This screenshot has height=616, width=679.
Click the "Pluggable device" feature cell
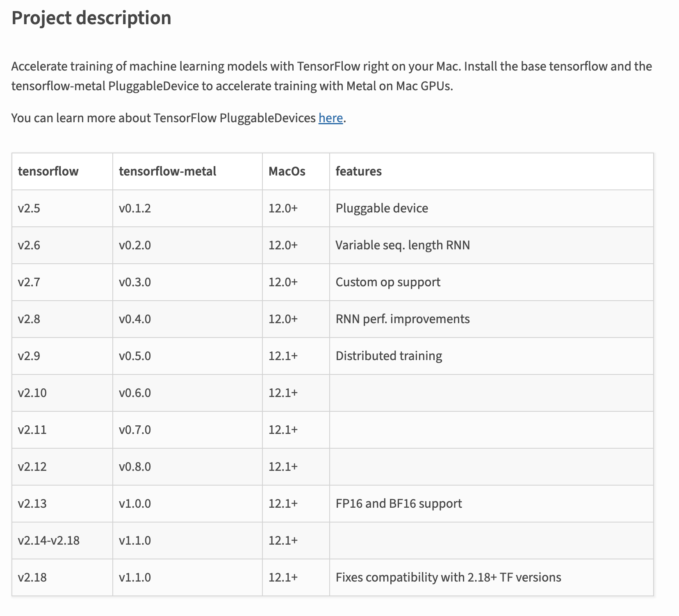coord(382,208)
